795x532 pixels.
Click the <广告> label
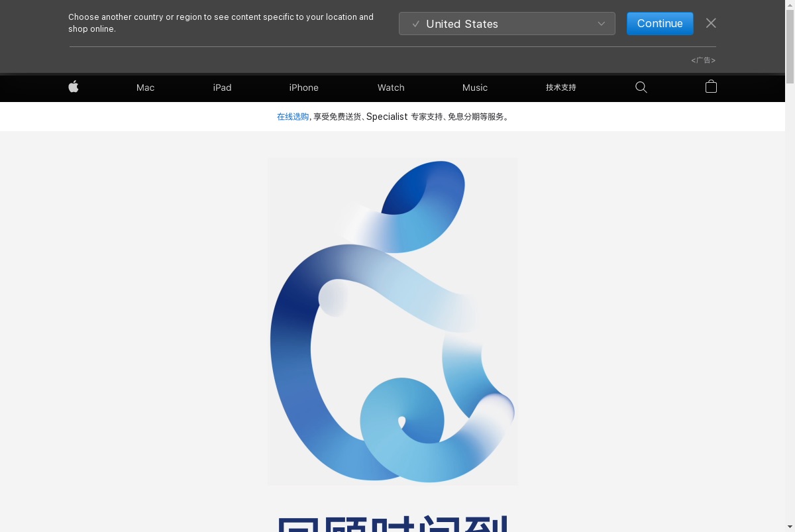(x=703, y=60)
